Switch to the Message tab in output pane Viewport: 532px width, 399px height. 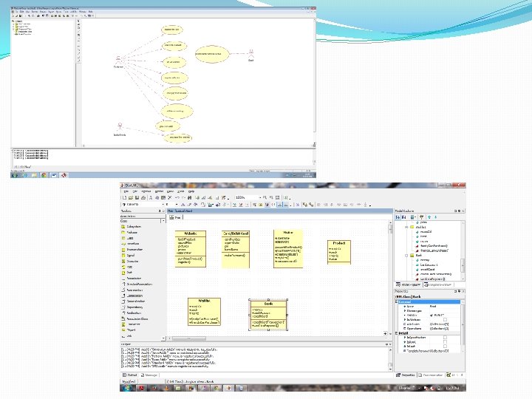pyautogui.click(x=149, y=375)
